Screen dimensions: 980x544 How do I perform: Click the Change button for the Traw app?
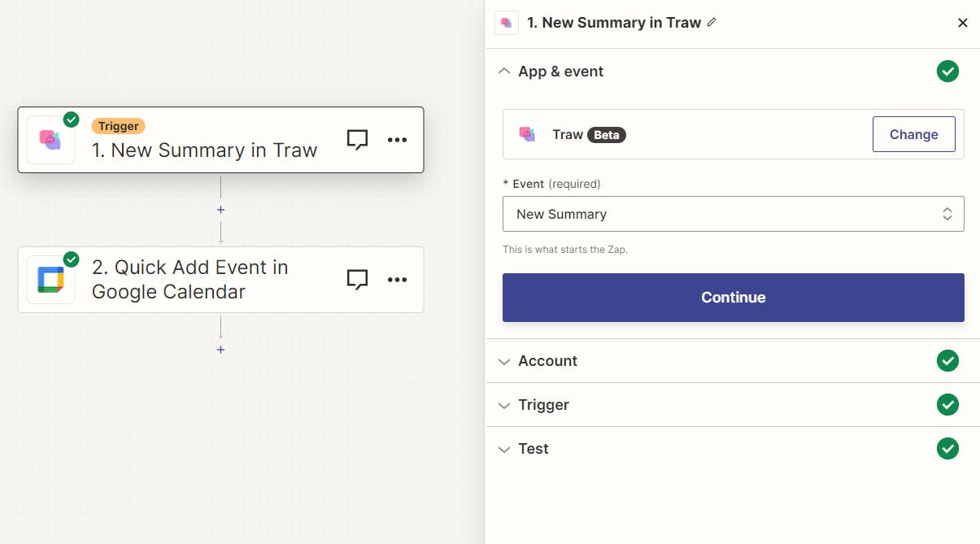[x=914, y=134]
